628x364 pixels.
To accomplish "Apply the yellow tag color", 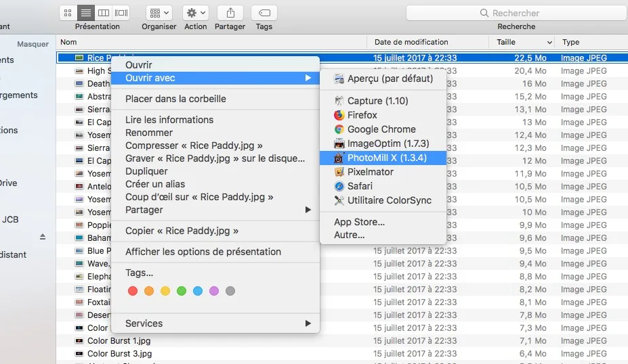I will pyautogui.click(x=165, y=291).
